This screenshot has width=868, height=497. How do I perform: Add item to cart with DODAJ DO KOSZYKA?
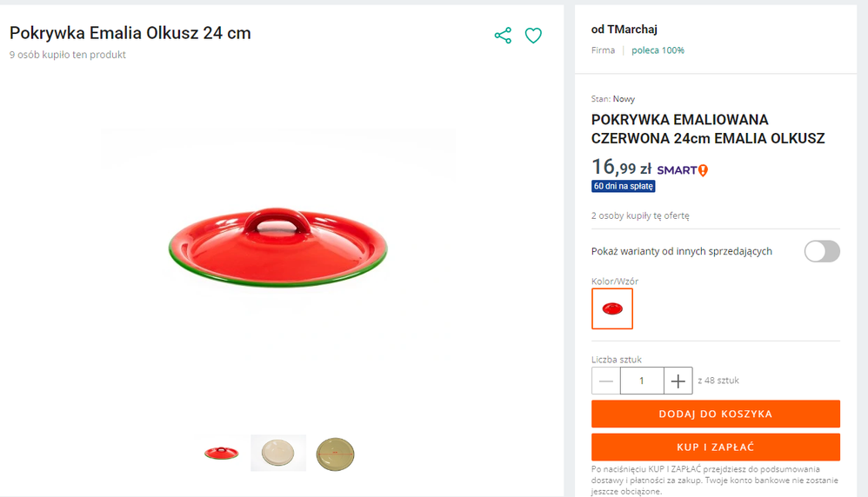715,414
